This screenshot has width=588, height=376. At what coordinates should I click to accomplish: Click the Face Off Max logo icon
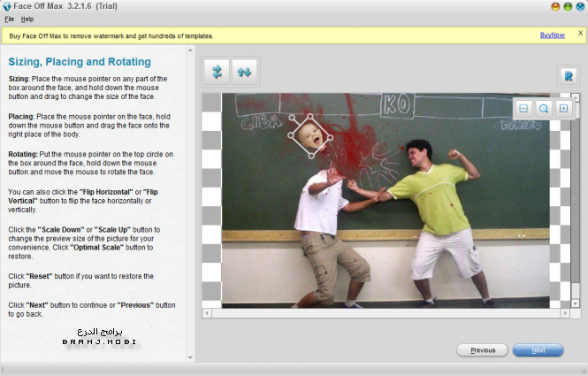[x=8, y=6]
